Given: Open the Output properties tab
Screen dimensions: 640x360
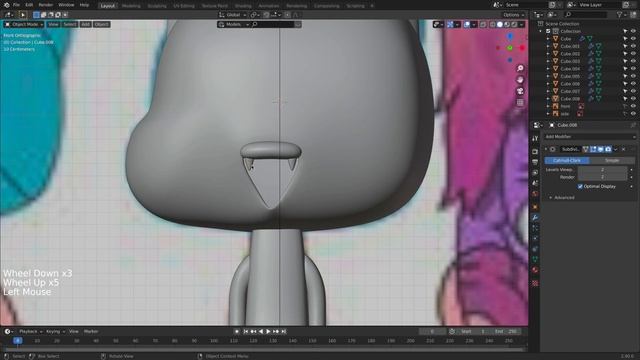Looking at the screenshot, I should click(535, 162).
